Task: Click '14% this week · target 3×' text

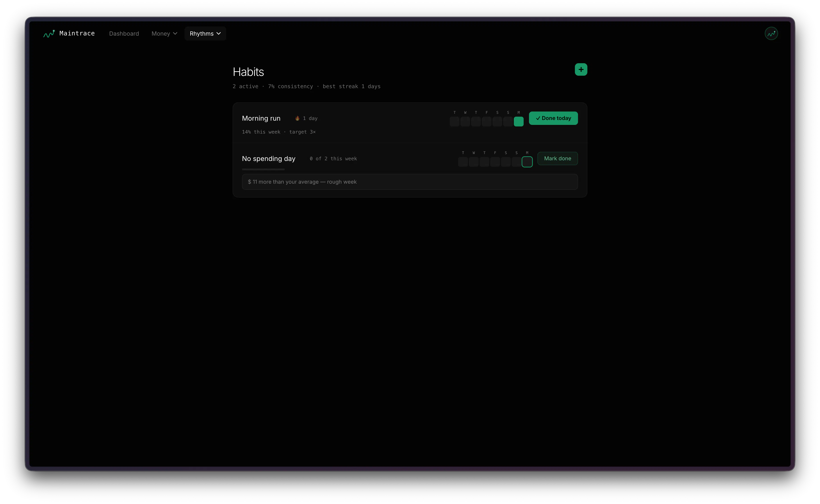Action: pos(279,132)
